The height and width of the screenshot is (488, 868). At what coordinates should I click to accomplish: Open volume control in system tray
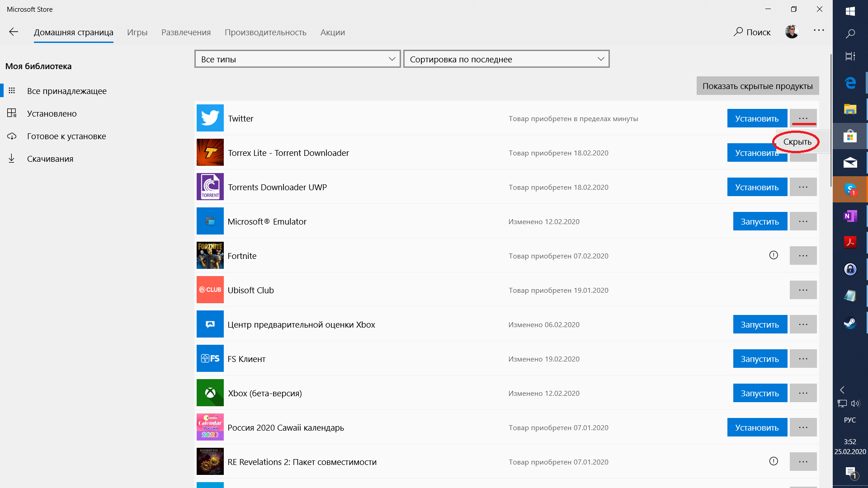point(855,404)
